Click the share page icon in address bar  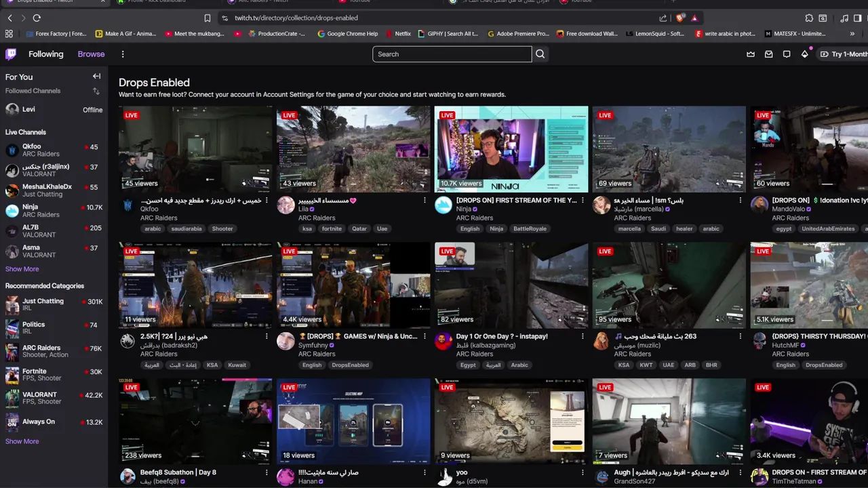click(663, 18)
